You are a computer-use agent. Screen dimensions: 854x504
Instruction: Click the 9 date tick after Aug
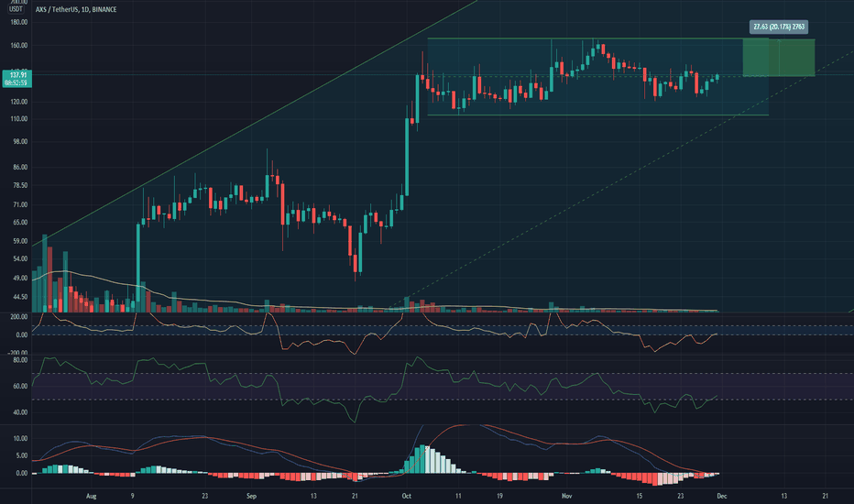(132, 497)
